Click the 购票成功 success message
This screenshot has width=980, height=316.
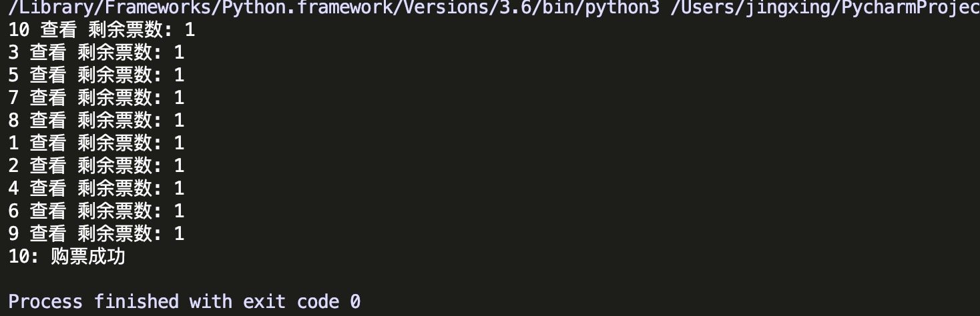(x=88, y=257)
